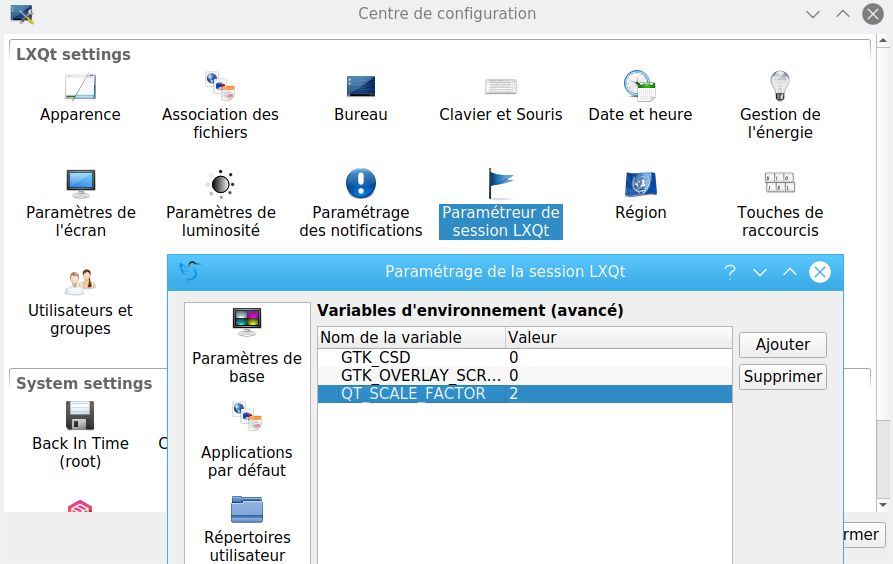Image resolution: width=893 pixels, height=564 pixels.
Task: Open Clavier et Souris keyboard icon
Action: tap(501, 87)
